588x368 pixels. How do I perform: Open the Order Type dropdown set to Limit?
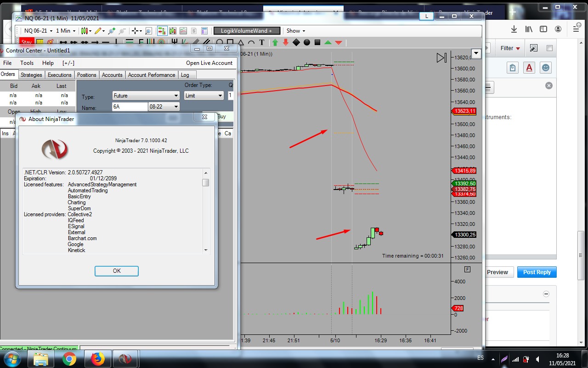[204, 96]
